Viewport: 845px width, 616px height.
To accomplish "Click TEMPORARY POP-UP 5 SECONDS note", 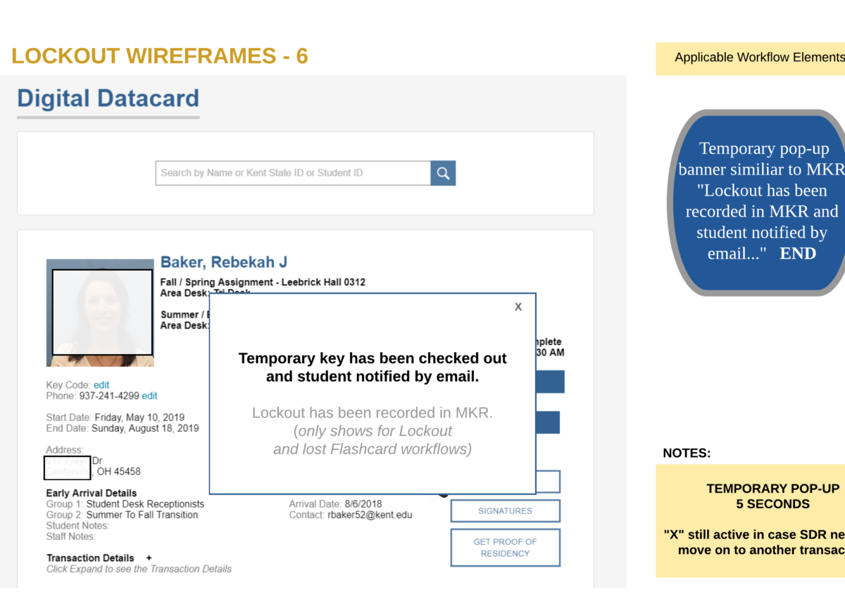I will tap(772, 496).
